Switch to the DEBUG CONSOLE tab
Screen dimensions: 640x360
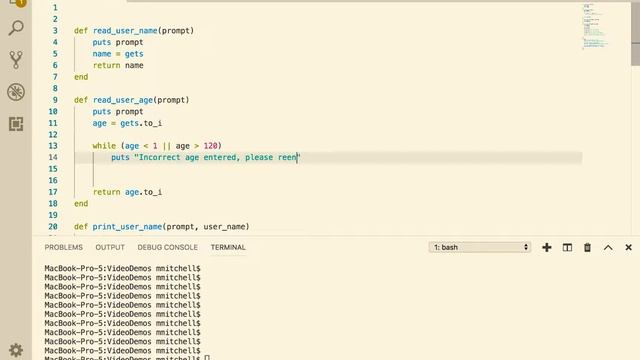pyautogui.click(x=167, y=247)
